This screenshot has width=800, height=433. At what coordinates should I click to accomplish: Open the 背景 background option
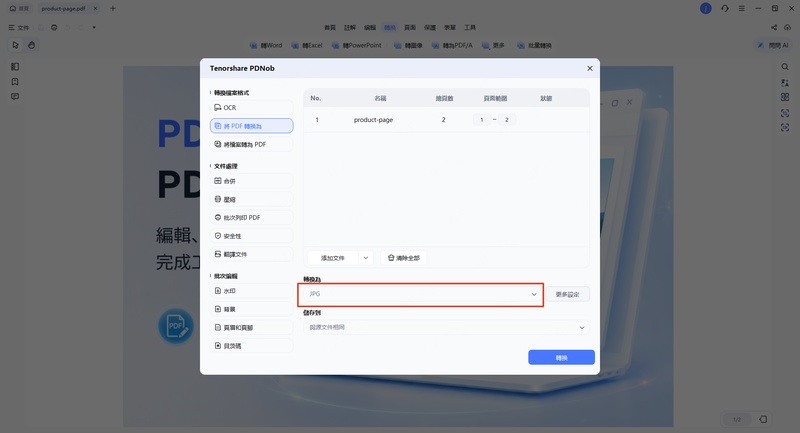pos(252,309)
